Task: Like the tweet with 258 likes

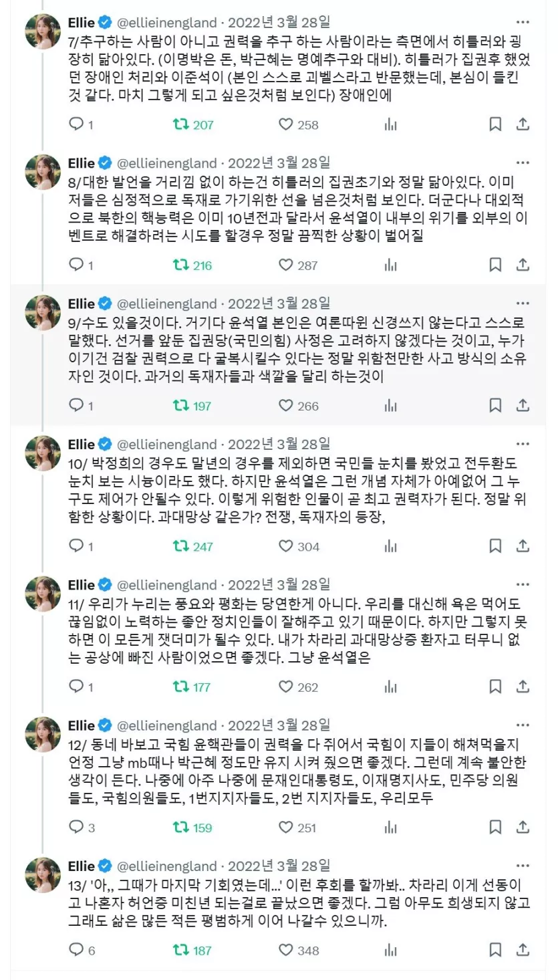Action: point(286,124)
